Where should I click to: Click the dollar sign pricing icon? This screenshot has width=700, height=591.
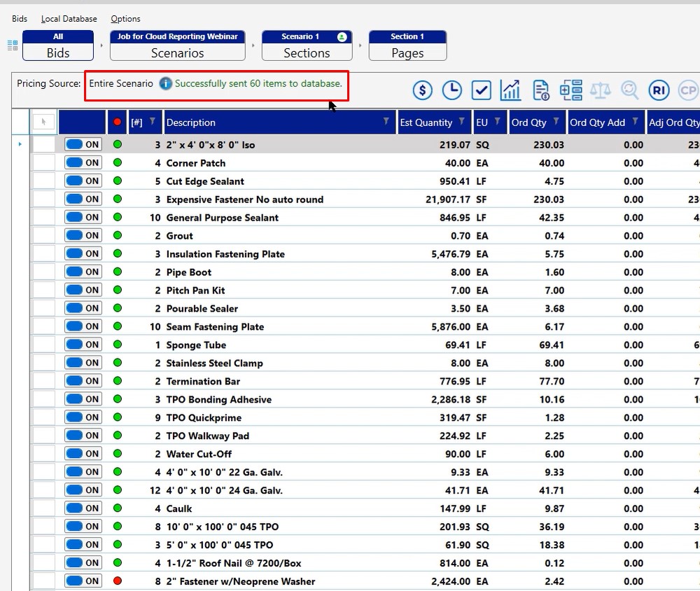click(x=422, y=90)
